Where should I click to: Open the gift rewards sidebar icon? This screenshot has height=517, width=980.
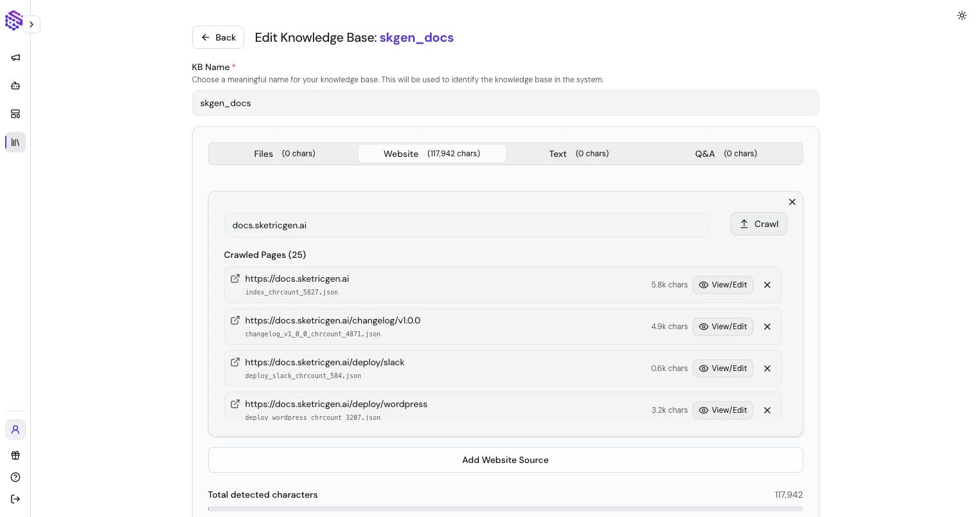(x=15, y=455)
